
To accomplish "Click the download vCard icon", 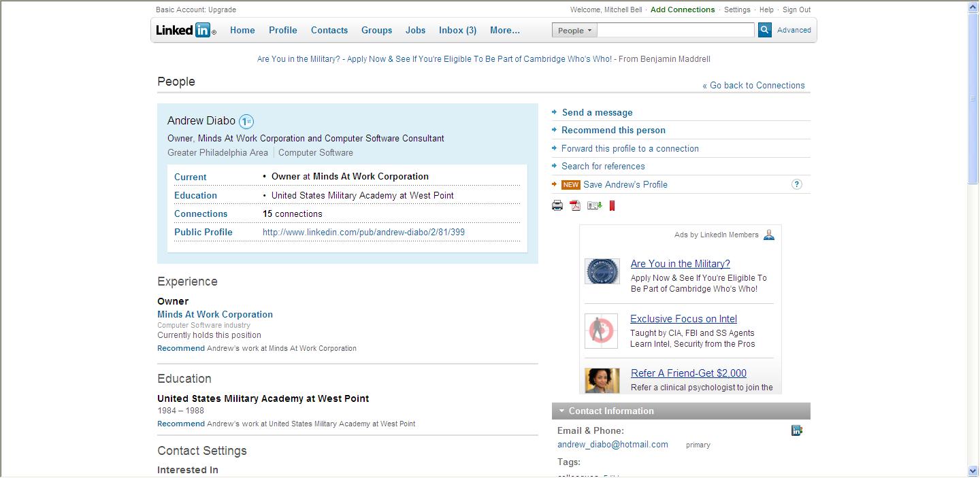I will (595, 205).
